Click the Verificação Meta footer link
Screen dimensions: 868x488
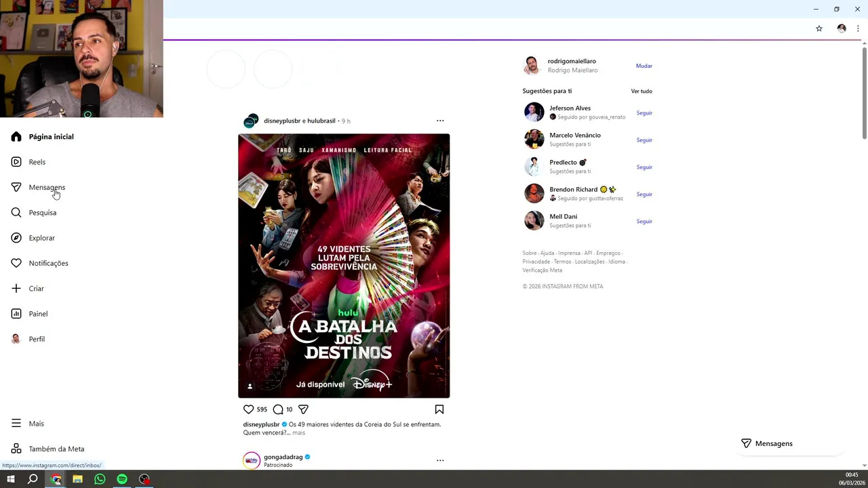(542, 270)
